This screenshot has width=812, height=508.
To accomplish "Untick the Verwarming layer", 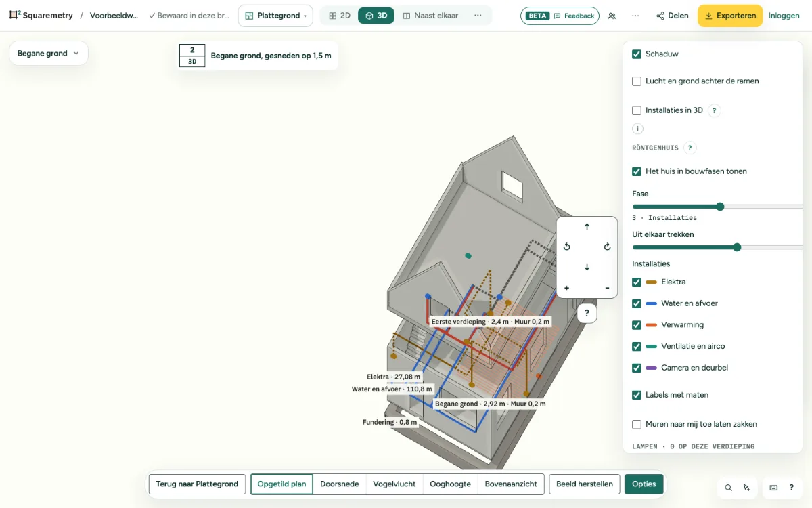I will 637,325.
